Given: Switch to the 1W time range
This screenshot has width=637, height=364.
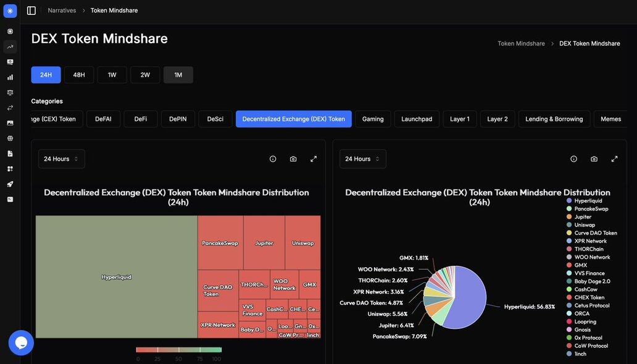Looking at the screenshot, I should coord(112,75).
